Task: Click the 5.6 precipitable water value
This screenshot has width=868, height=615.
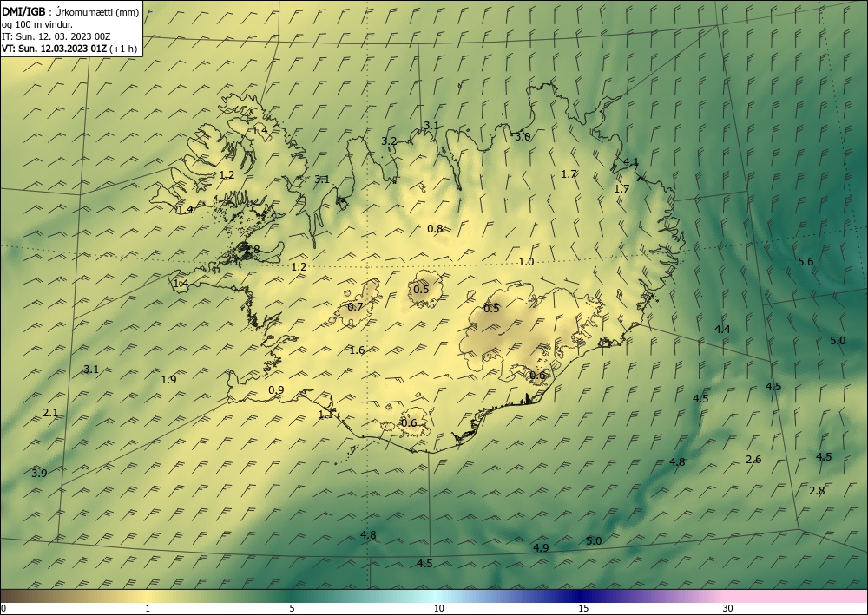Action: (806, 262)
